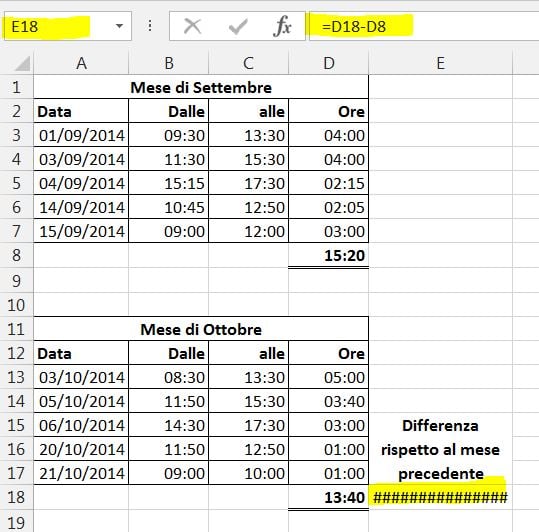Select cell E18 showing hash symbols
The width and height of the screenshot is (539, 532).
click(440, 497)
